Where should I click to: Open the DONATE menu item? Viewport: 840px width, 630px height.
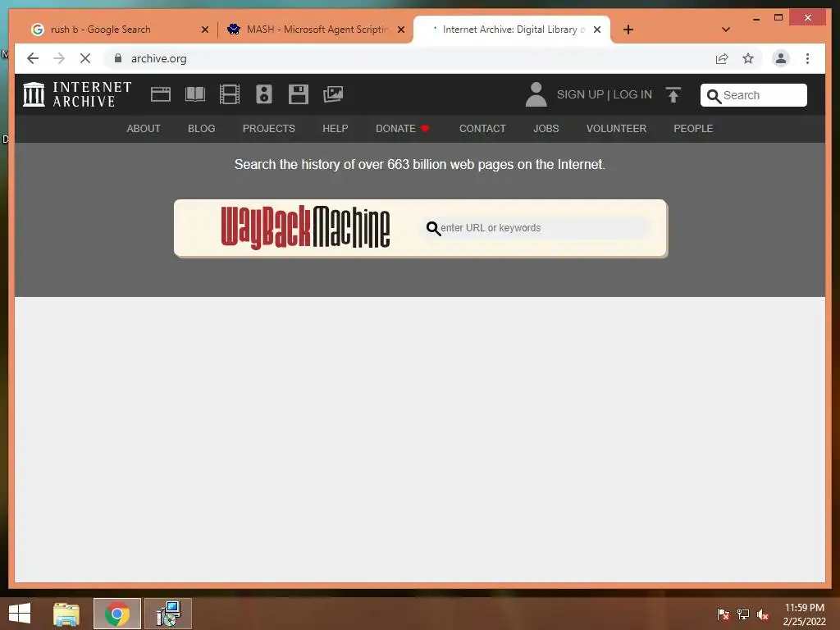[402, 129]
